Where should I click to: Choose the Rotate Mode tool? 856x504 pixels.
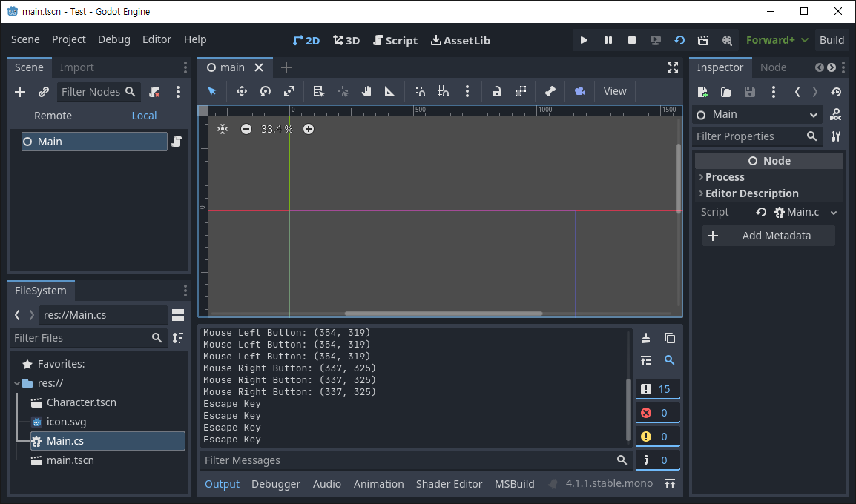coord(266,91)
